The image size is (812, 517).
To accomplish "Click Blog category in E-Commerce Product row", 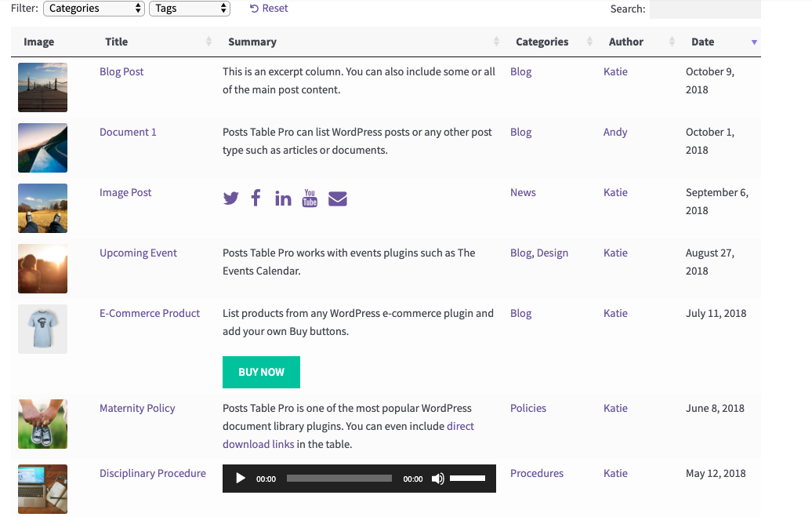I will pyautogui.click(x=521, y=313).
